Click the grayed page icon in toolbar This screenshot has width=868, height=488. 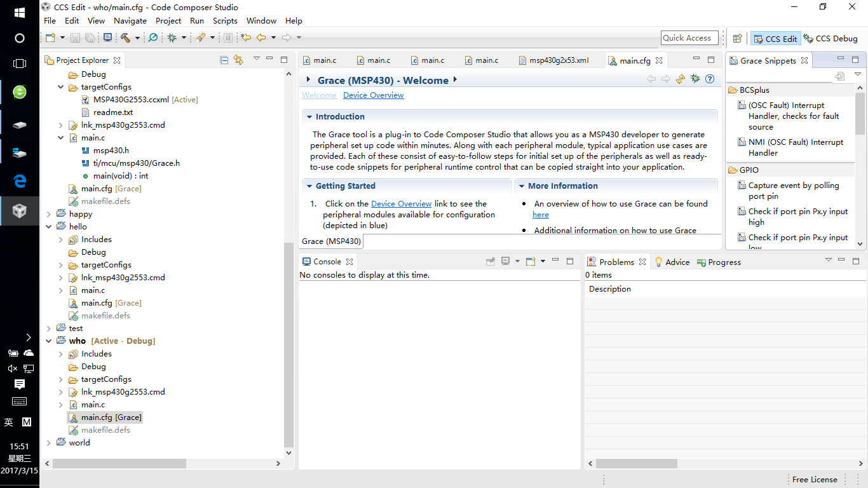(x=228, y=38)
